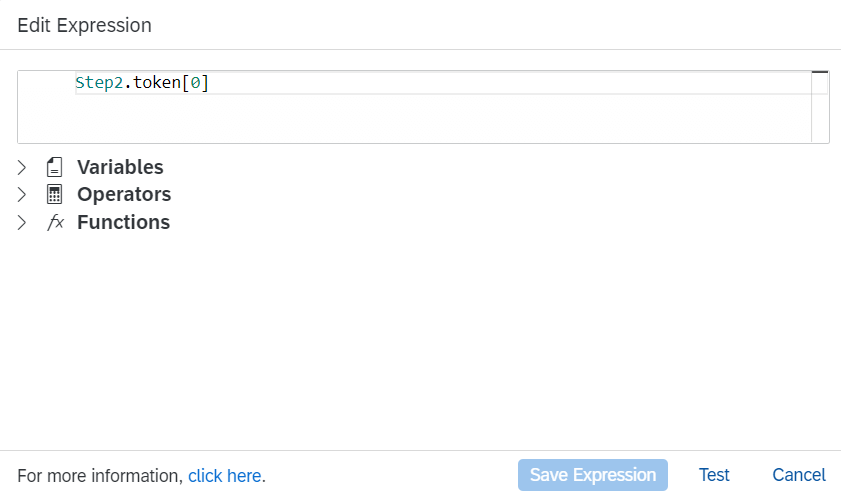Run the Test button

coord(714,475)
